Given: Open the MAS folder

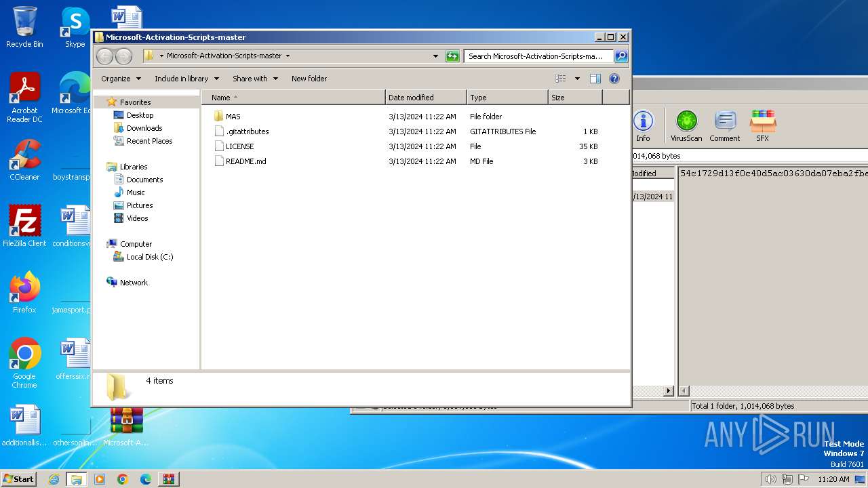Looking at the screenshot, I should [233, 117].
